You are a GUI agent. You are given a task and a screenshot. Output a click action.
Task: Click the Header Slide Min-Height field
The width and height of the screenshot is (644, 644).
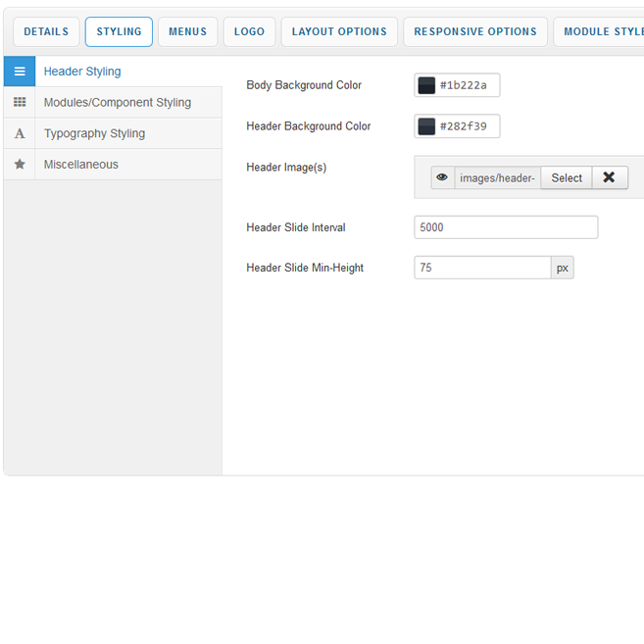click(x=482, y=268)
